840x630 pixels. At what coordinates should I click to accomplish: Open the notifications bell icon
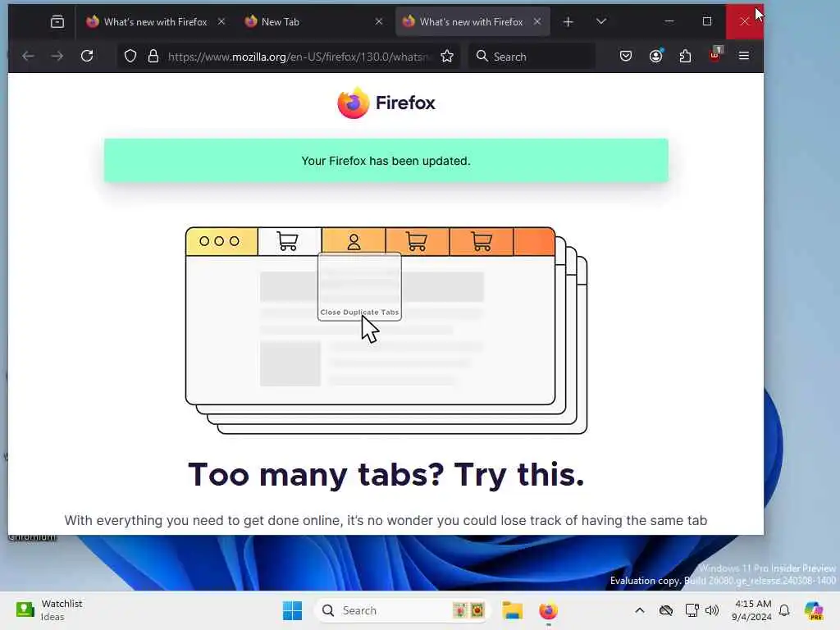click(x=784, y=610)
